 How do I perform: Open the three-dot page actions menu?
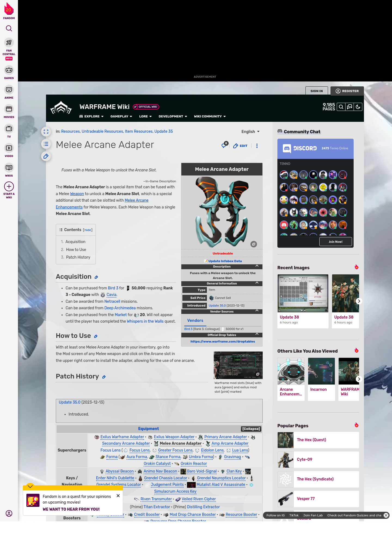[x=257, y=146]
